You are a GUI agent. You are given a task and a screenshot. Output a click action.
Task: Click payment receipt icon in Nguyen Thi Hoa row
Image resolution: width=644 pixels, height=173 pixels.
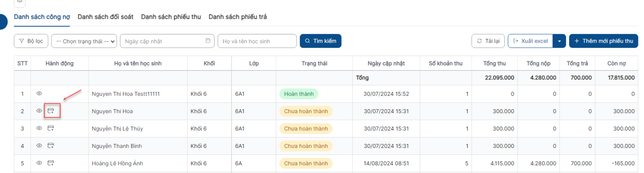coord(51,111)
